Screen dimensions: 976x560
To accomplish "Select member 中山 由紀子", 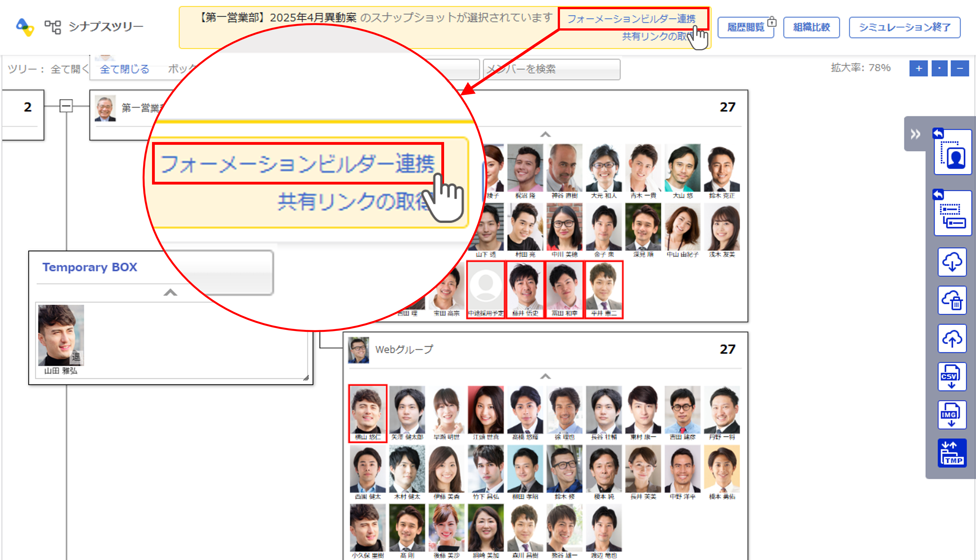I will click(683, 231).
